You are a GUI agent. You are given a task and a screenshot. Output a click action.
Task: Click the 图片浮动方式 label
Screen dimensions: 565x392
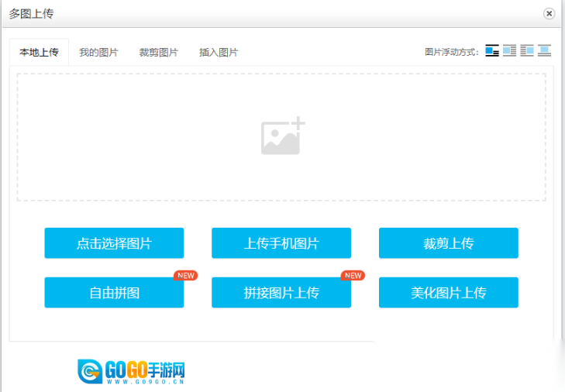point(452,53)
